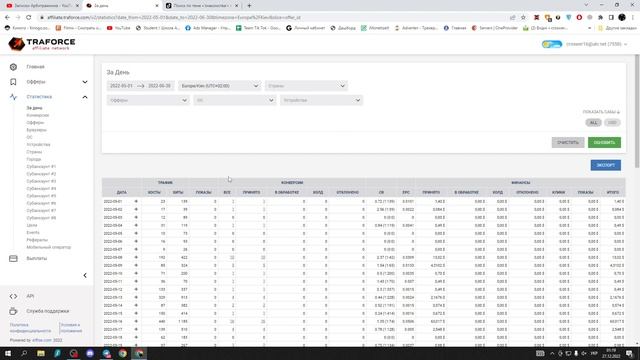Click the За День page heading
Image resolution: width=640 pixels, height=360 pixels.
(118, 72)
